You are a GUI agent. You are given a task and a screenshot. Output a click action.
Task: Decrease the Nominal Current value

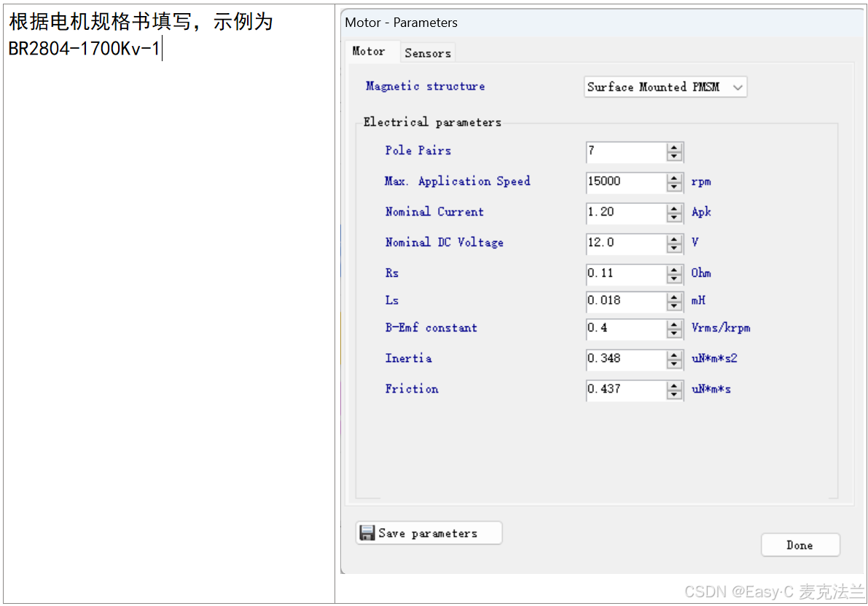point(675,217)
